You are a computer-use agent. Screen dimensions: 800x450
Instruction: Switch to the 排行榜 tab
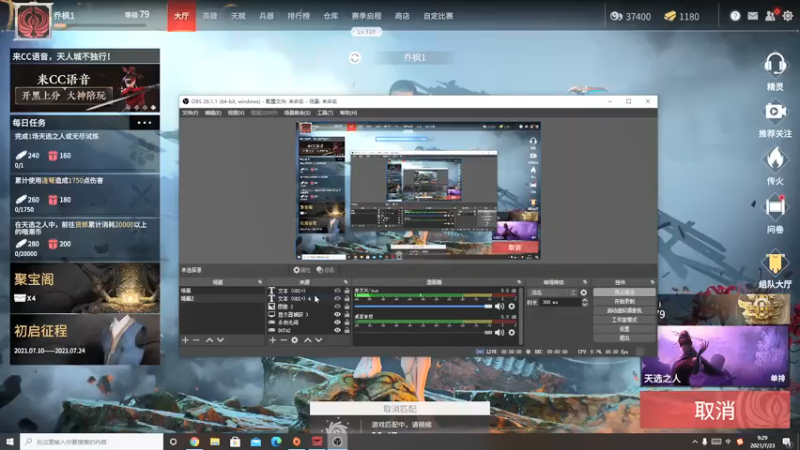(x=298, y=16)
